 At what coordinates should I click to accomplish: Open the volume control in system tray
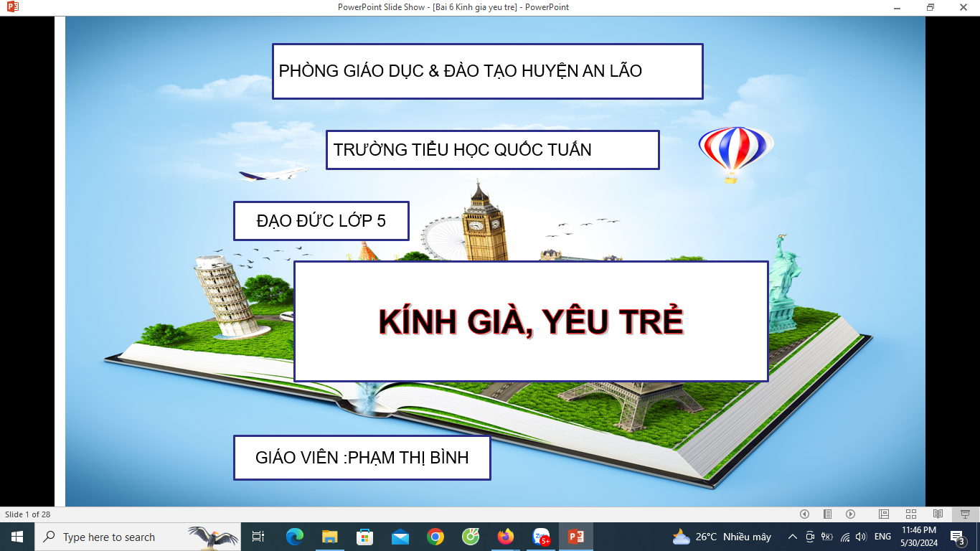[861, 537]
